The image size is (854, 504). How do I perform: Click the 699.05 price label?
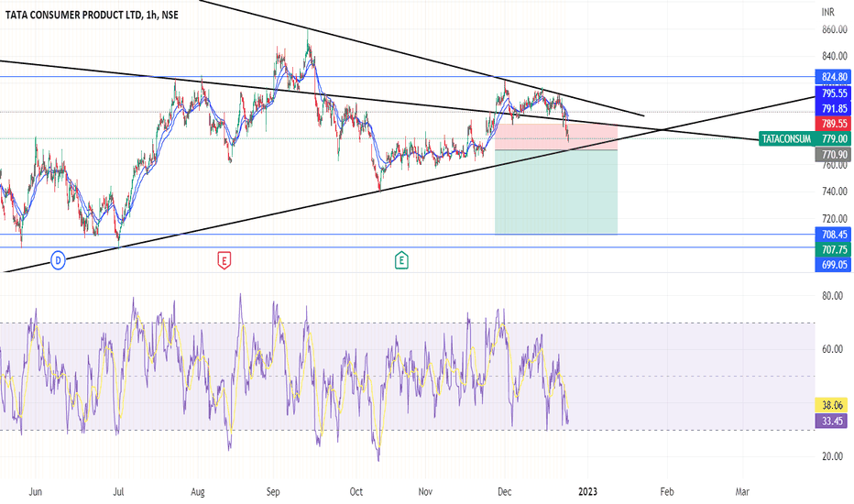(x=833, y=265)
